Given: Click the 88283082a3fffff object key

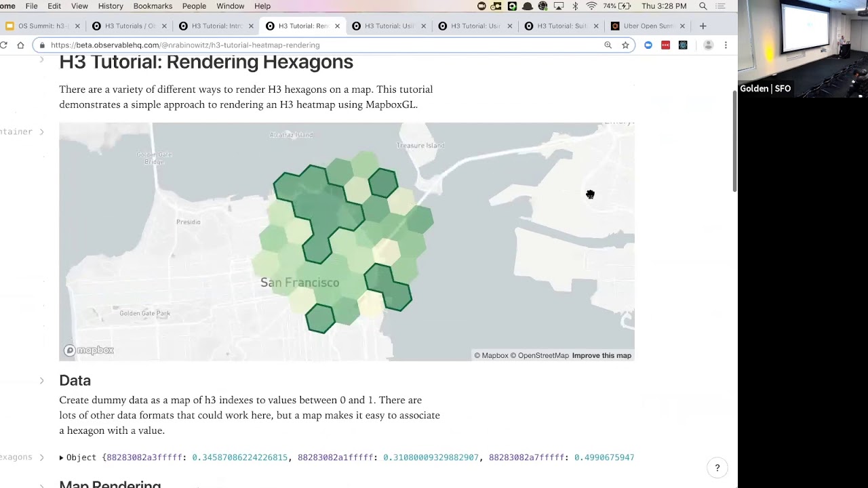Looking at the screenshot, I should 144,457.
